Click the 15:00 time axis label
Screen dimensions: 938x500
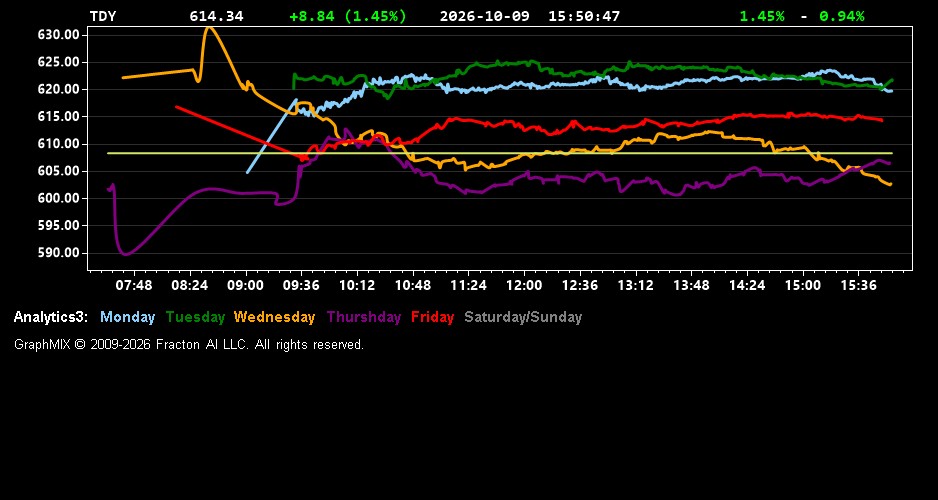(x=803, y=285)
